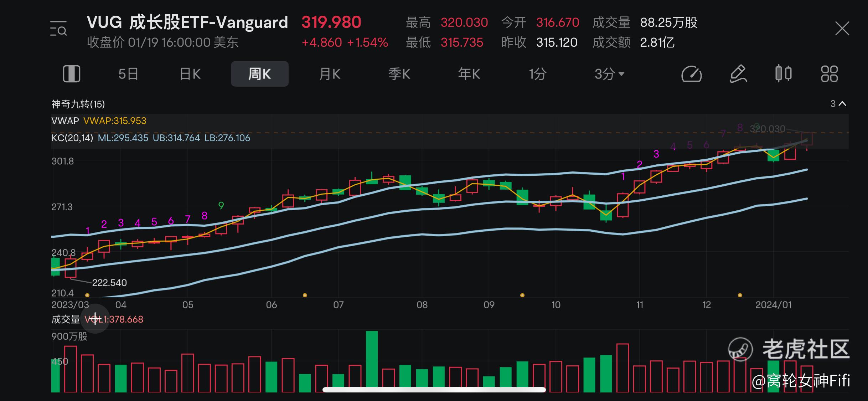The height and width of the screenshot is (401, 868).
Task: Switch to the 季K chart tab
Action: pyautogui.click(x=399, y=74)
